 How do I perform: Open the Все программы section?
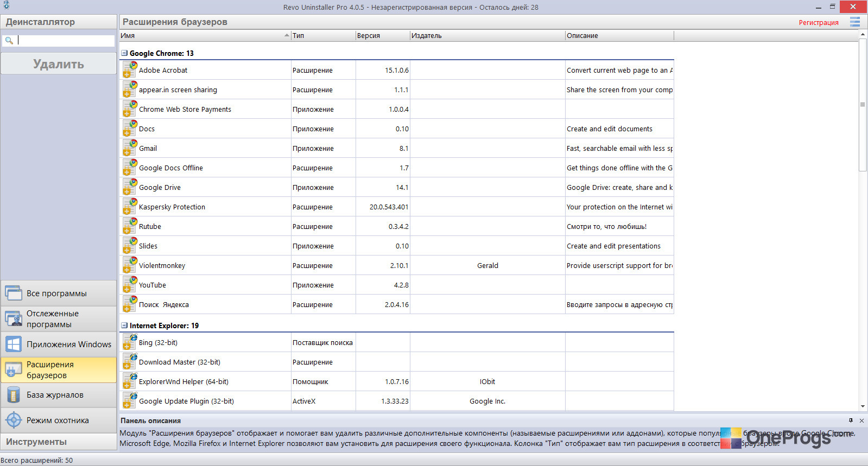point(59,293)
